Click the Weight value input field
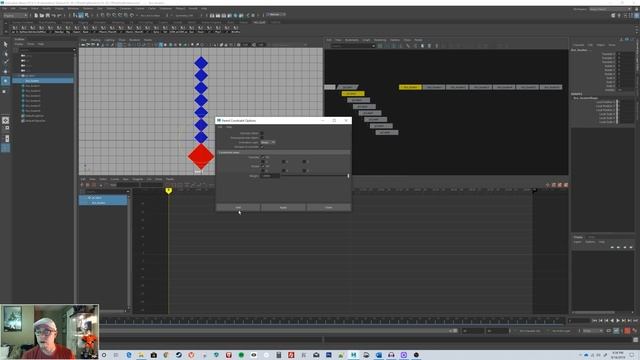 [270, 176]
